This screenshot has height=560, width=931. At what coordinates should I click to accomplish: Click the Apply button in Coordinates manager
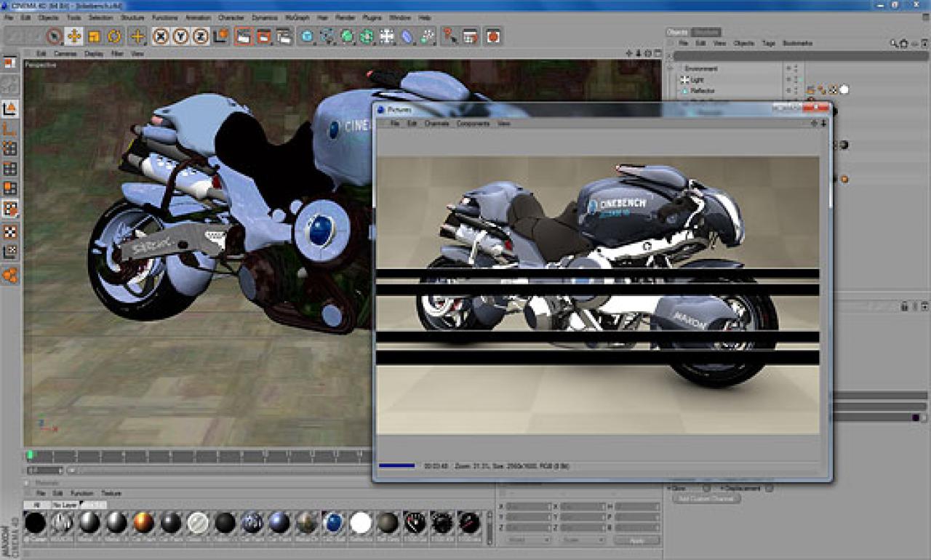tap(636, 540)
